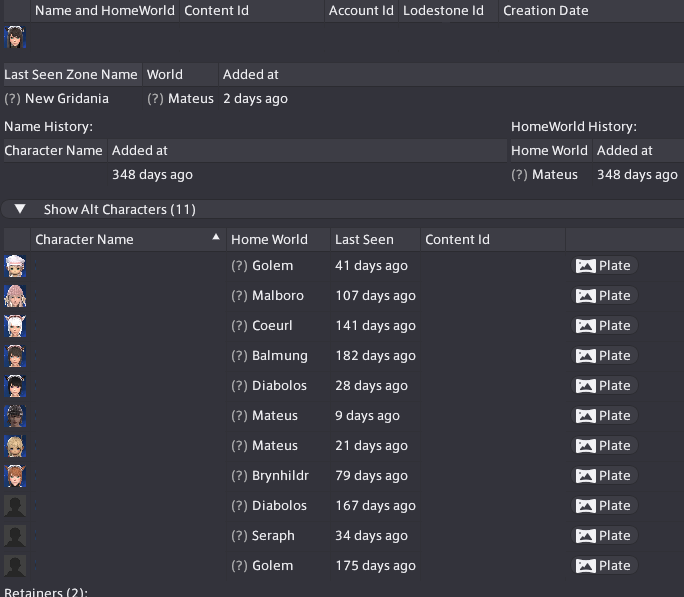Click the Coeurl home world cell
684x597 pixels.
click(x=272, y=326)
